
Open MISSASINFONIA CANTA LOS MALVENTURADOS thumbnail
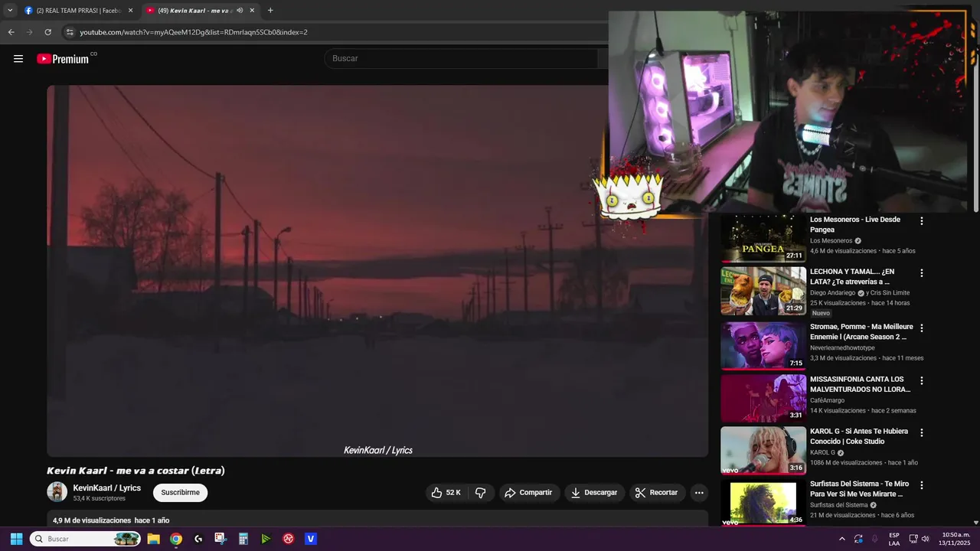(x=763, y=398)
